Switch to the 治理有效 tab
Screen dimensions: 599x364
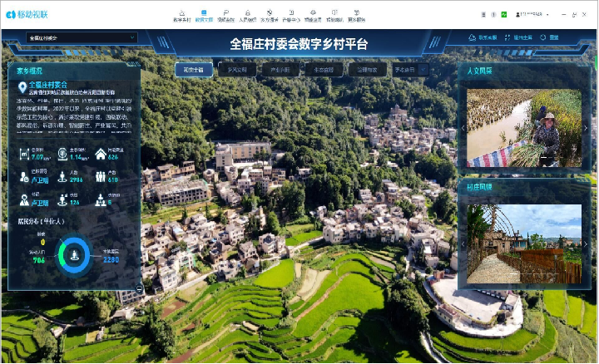coord(367,70)
